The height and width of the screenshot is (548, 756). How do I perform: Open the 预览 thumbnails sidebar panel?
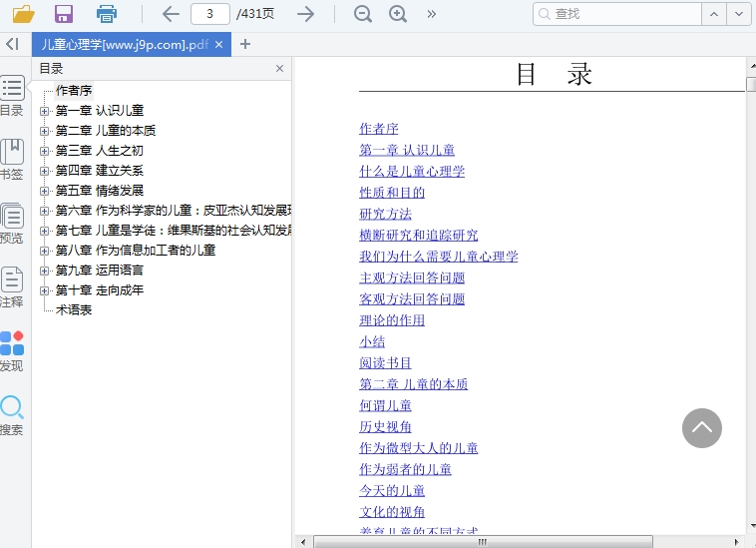coord(12,224)
